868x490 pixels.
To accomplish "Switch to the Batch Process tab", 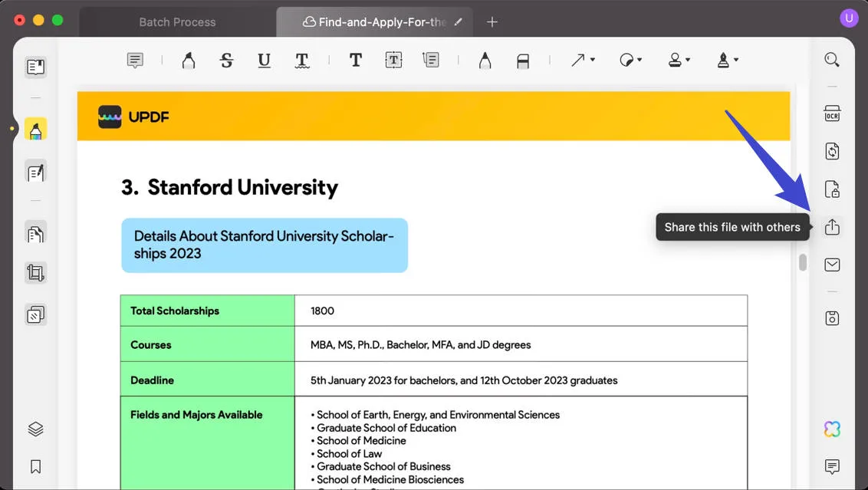I will [x=177, y=22].
